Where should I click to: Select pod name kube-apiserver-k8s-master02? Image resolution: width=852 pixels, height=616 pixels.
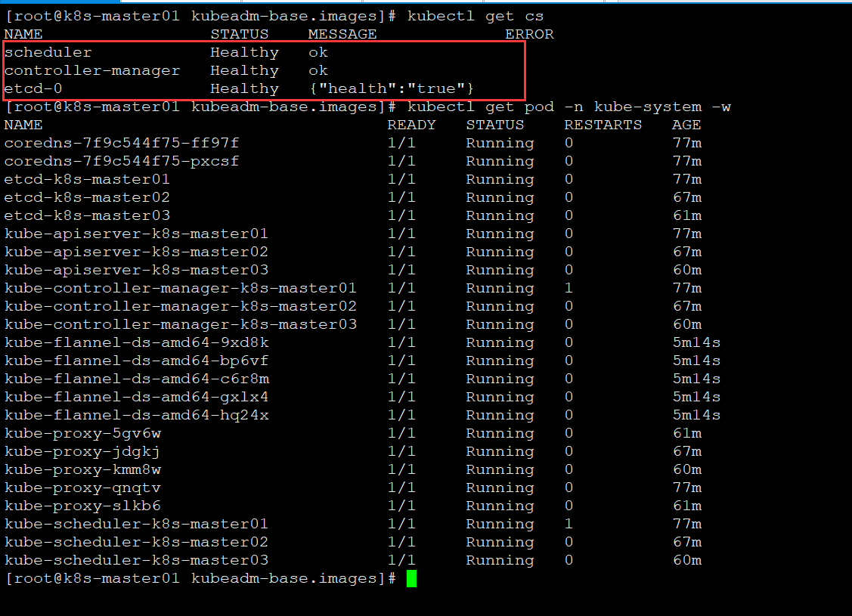click(x=136, y=252)
